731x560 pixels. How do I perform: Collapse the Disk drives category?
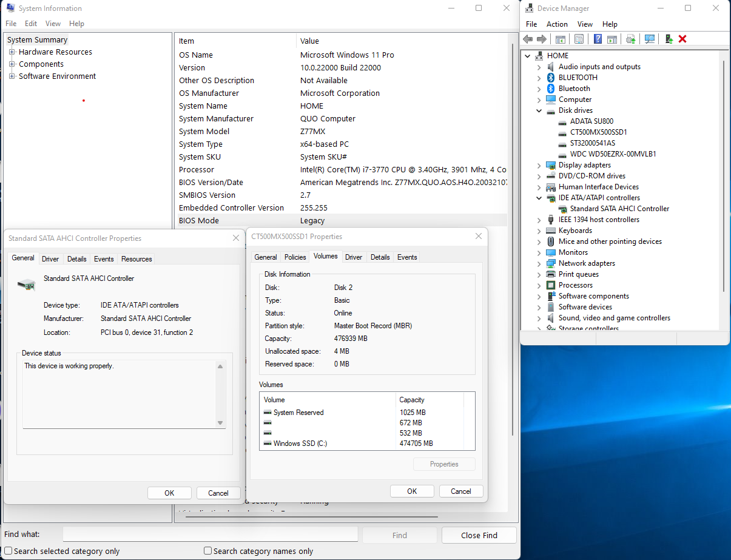coord(539,110)
